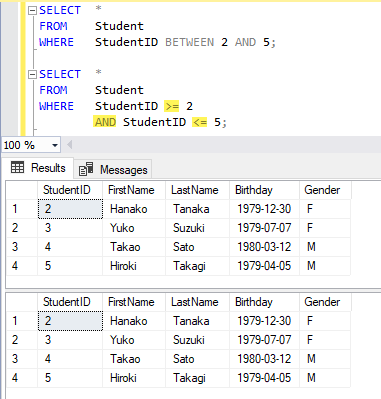Click Tanaka cell in first result grid
Screen dimensions: 381x399
[197, 209]
